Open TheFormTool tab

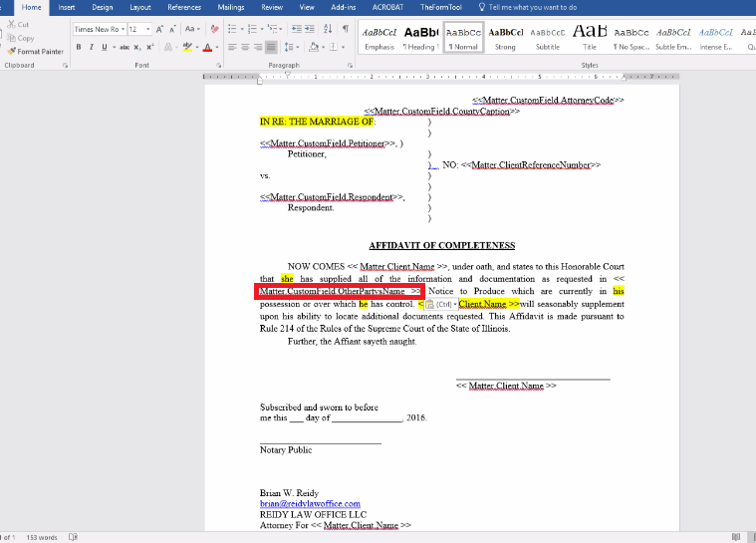(440, 7)
